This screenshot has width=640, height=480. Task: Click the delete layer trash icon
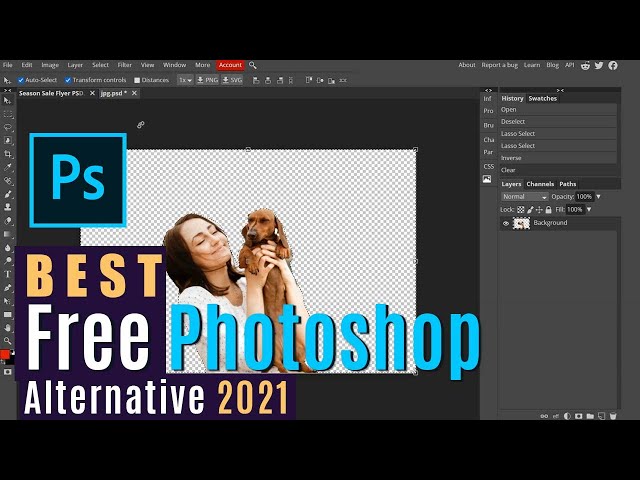tap(613, 416)
